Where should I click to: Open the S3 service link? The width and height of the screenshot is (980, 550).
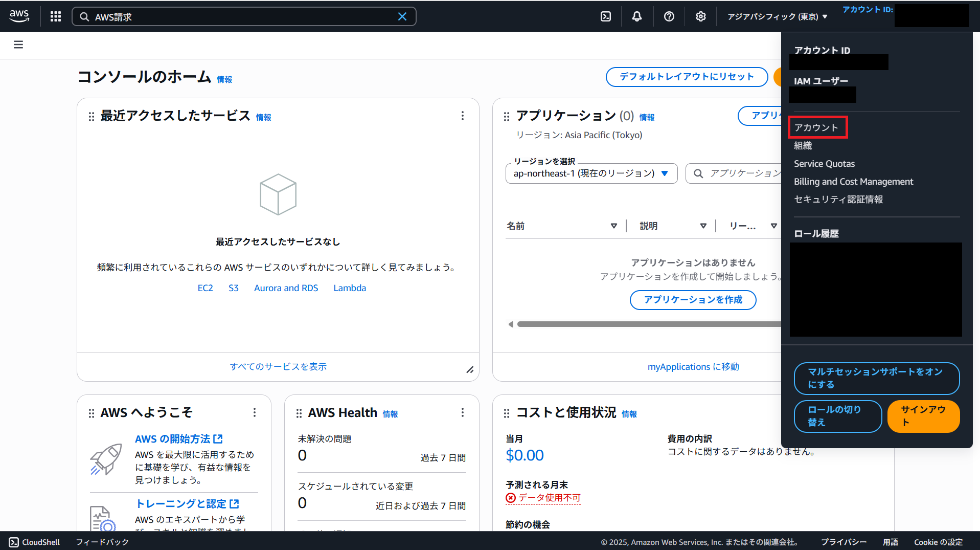pos(234,288)
